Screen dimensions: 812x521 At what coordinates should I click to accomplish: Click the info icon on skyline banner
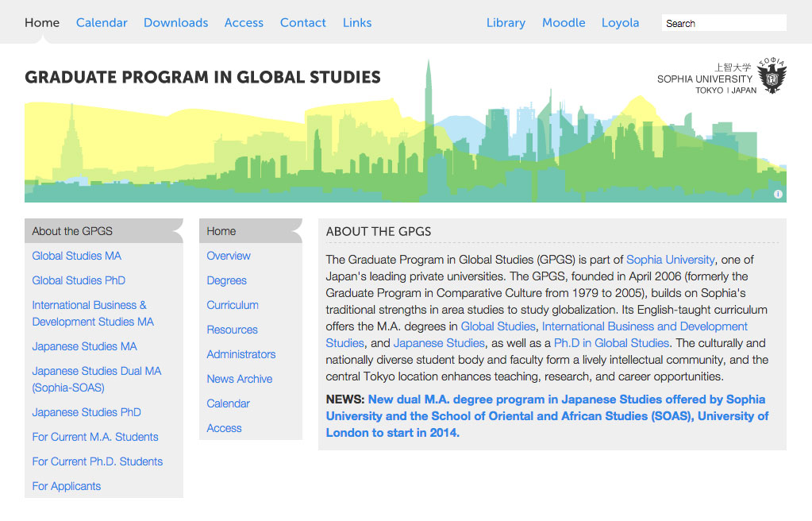click(778, 194)
